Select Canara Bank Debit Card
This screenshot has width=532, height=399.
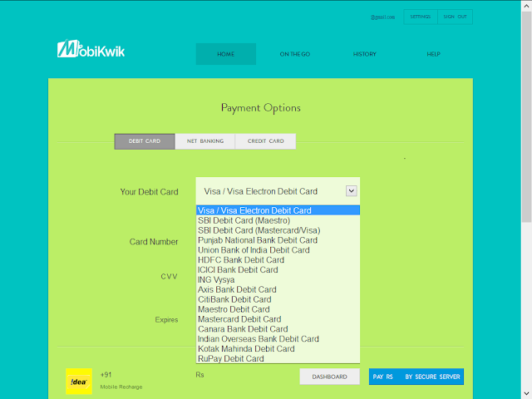(x=278, y=329)
